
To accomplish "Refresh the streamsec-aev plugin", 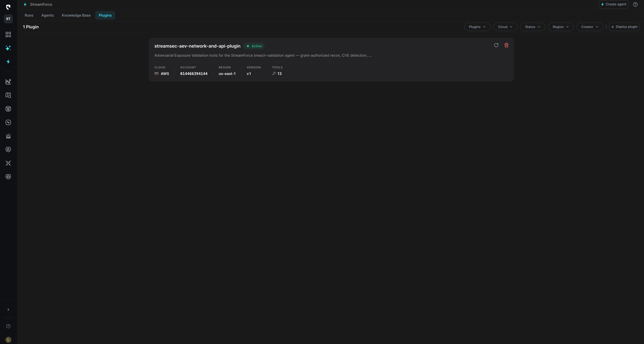I will click(x=496, y=45).
